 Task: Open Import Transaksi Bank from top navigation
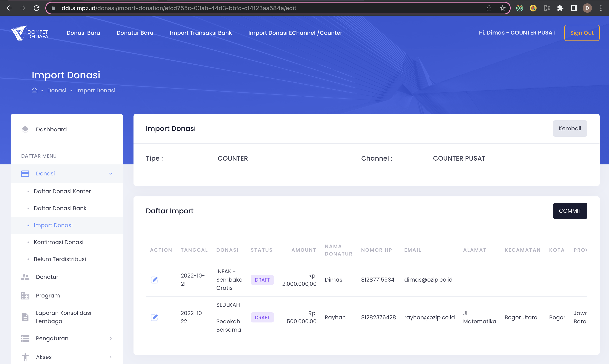201,33
